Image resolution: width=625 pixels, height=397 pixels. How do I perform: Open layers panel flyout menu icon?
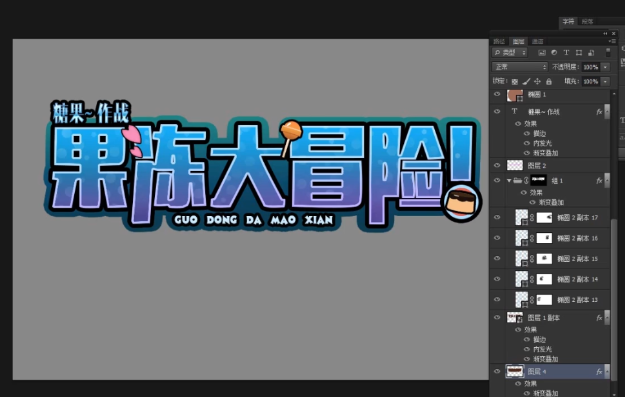coord(613,41)
